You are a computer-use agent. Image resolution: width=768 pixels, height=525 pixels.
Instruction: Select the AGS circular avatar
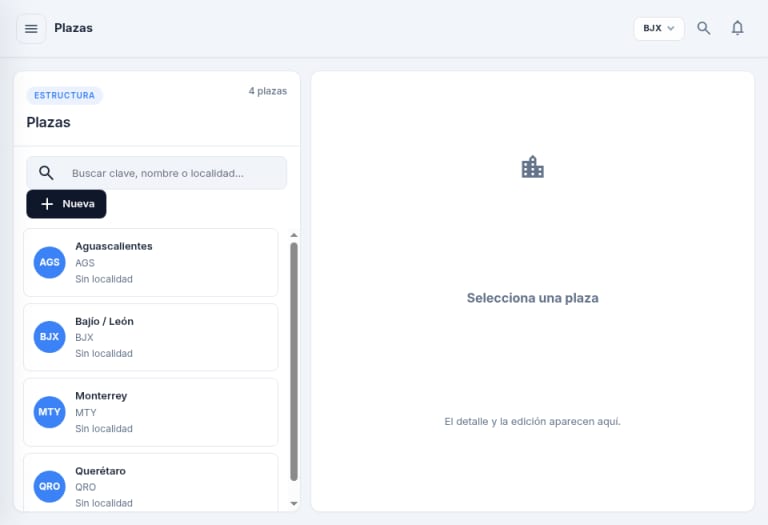coord(49,262)
